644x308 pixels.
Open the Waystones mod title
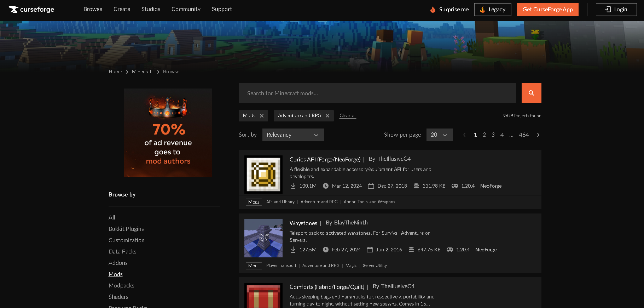[303, 223]
